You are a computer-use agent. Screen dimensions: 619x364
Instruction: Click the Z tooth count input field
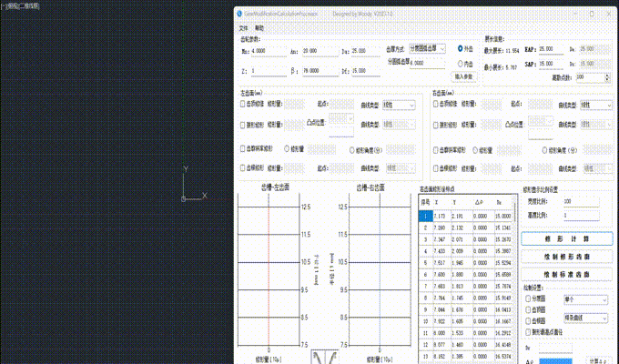[269, 71]
